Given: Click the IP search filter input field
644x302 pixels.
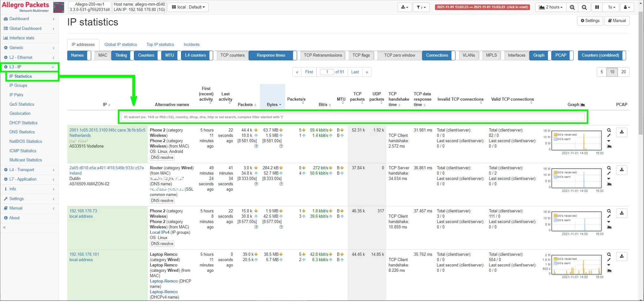Looking at the screenshot, I should (352, 117).
